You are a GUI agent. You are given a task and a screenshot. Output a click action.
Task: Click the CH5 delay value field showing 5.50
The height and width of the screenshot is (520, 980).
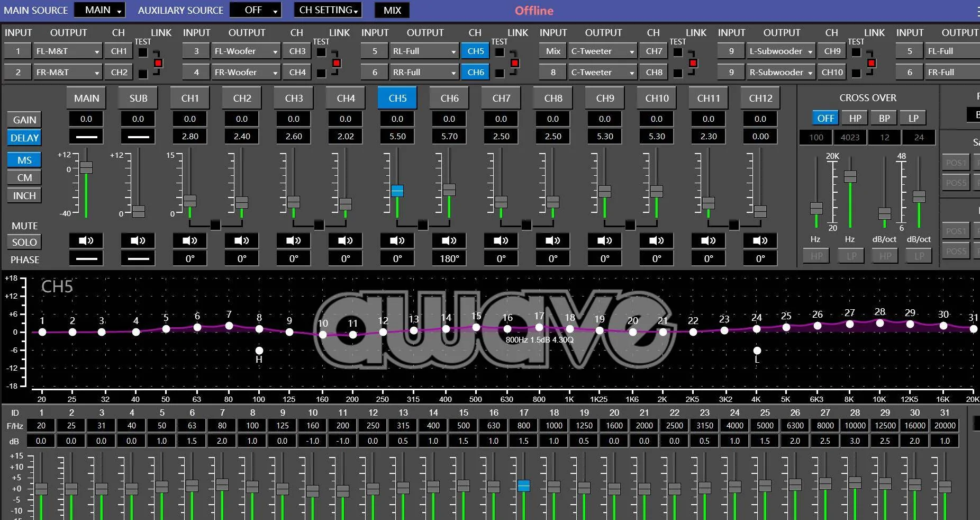pyautogui.click(x=397, y=136)
